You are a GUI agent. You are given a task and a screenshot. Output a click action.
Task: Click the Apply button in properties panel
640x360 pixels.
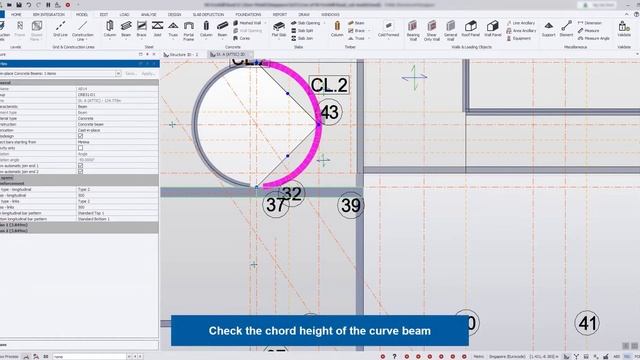click(147, 73)
